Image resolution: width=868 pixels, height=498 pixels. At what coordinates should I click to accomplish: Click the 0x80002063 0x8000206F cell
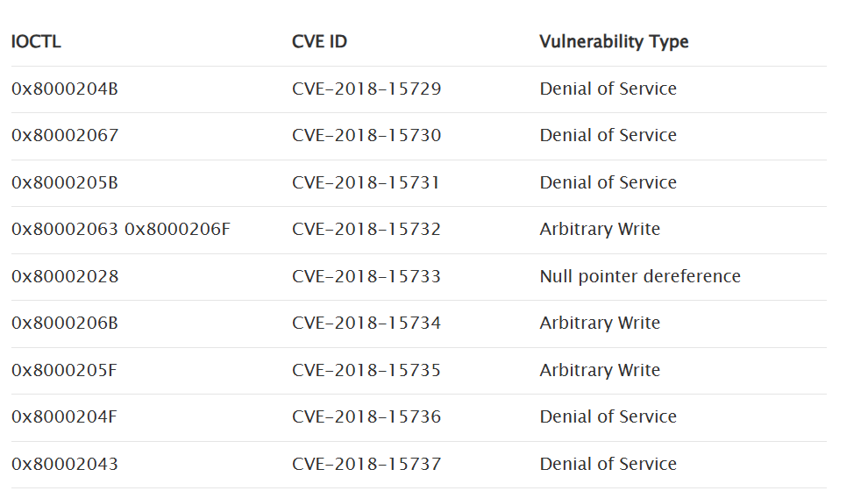[121, 230]
